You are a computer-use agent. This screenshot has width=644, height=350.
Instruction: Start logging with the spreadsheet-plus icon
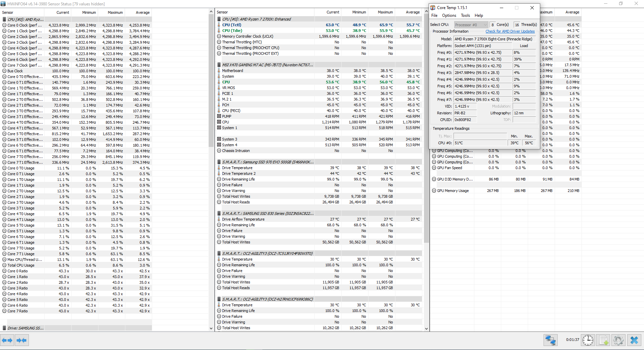(603, 340)
